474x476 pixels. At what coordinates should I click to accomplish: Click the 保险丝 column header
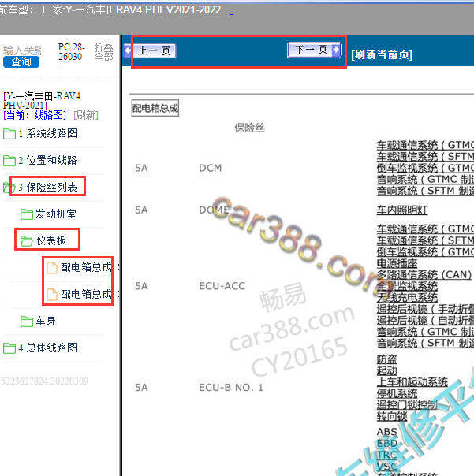(249, 128)
